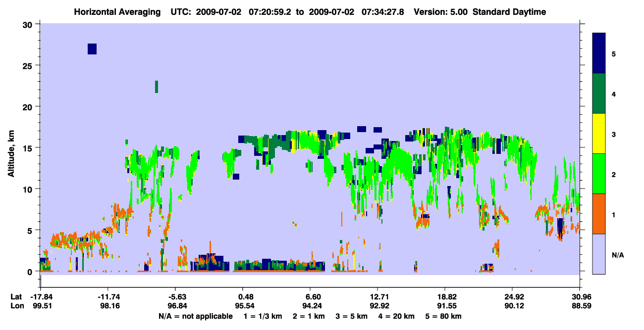Click the "4 = 20 km" legend text

(x=396, y=316)
